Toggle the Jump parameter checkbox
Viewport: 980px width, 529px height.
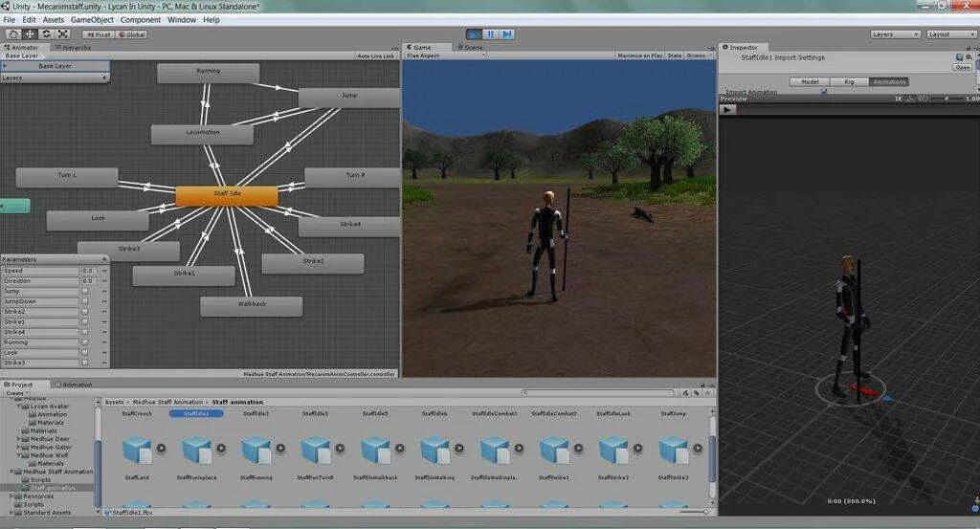click(85, 291)
